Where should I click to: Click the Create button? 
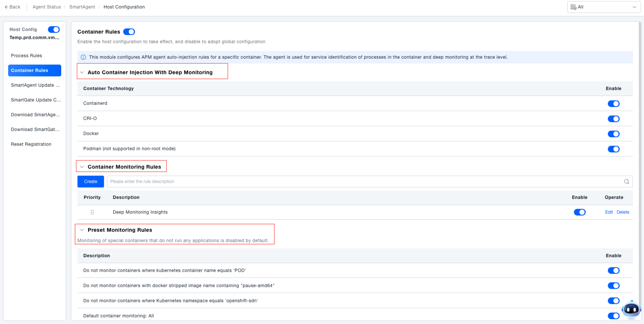91,182
